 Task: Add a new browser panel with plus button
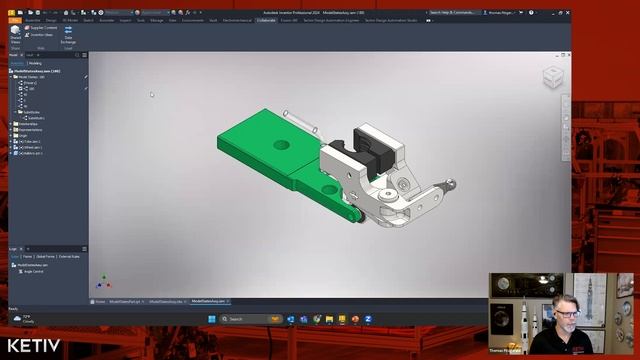click(x=38, y=55)
